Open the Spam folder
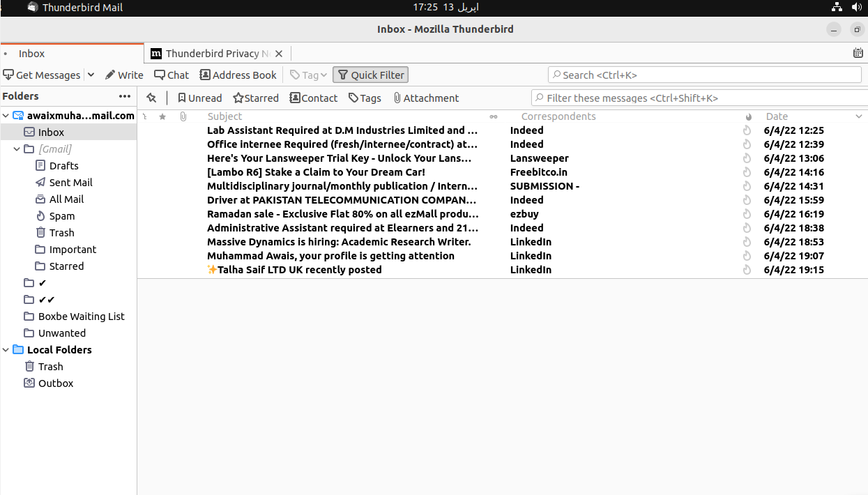 tap(61, 216)
